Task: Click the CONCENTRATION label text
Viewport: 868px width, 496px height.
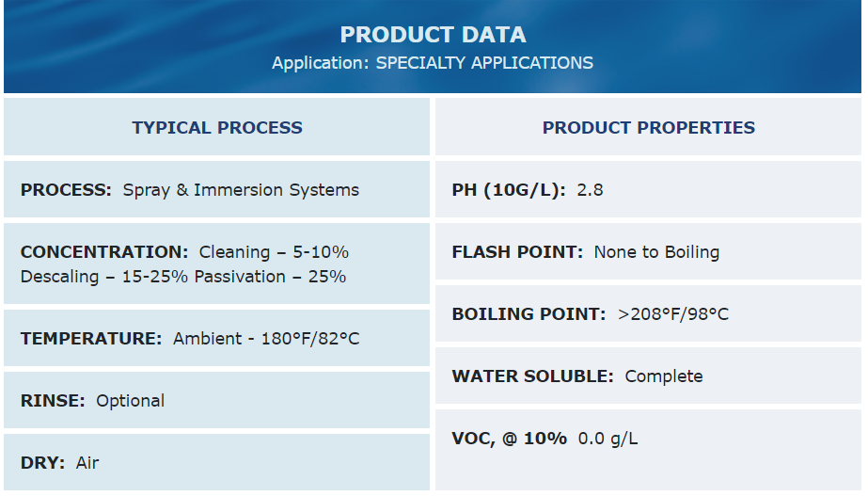Action: click(104, 252)
